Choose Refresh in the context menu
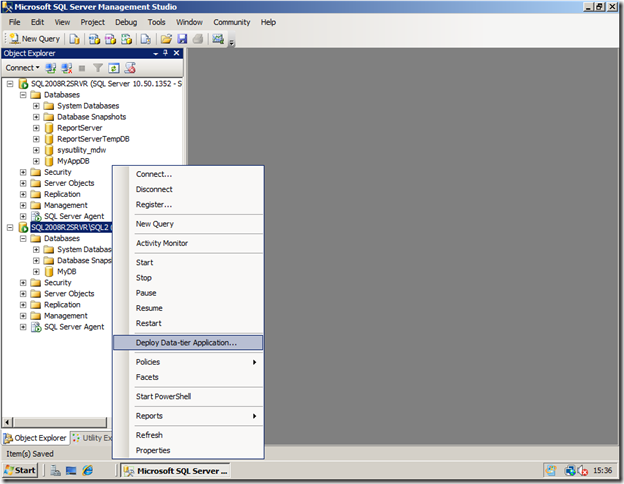The width and height of the screenshot is (624, 484). [x=188, y=435]
